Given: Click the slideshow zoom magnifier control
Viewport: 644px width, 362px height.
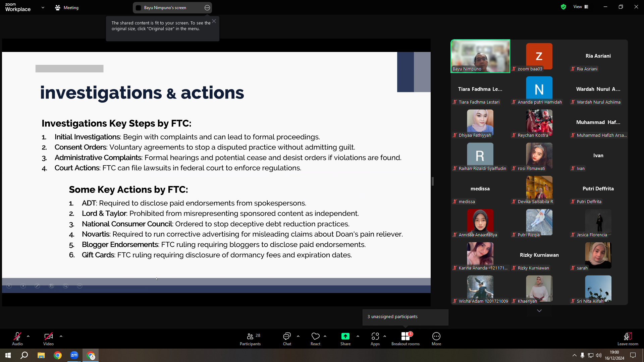Looking at the screenshot, I should [65, 286].
